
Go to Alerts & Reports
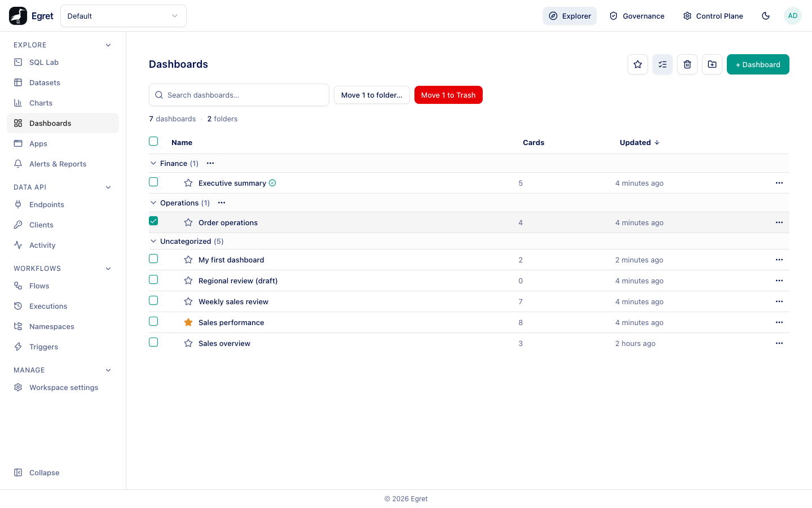[x=63, y=164]
